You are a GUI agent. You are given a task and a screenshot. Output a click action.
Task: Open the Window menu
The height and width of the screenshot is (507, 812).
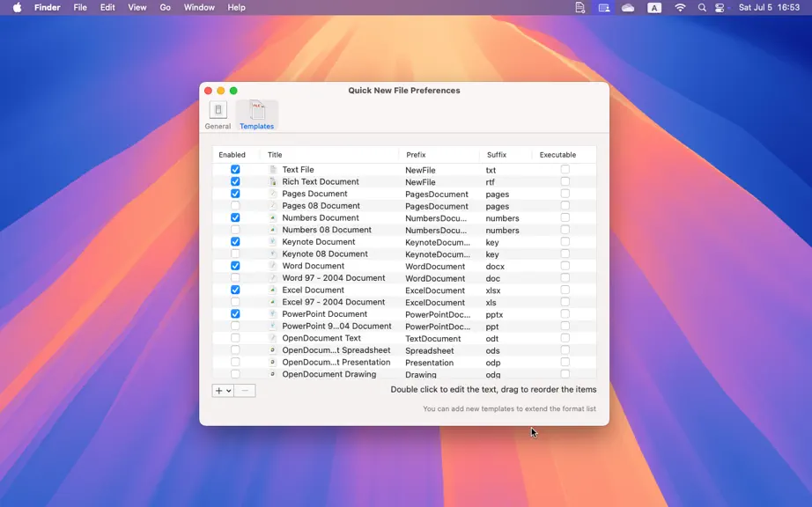199,7
